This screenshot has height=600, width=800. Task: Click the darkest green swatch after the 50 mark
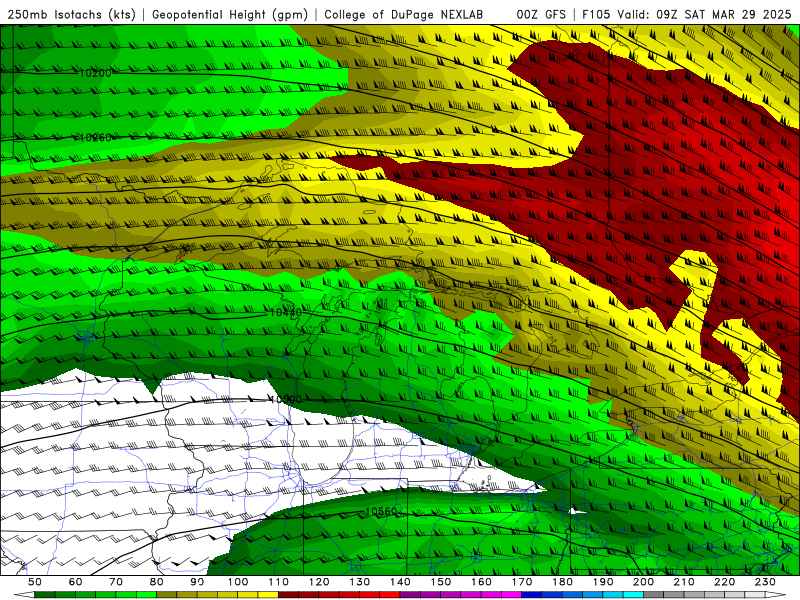(x=44, y=595)
